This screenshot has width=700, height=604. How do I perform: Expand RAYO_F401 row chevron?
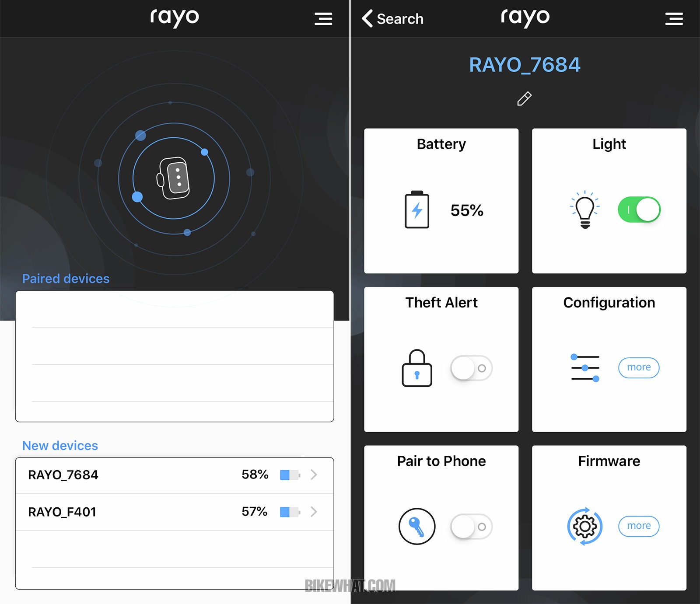[314, 512]
